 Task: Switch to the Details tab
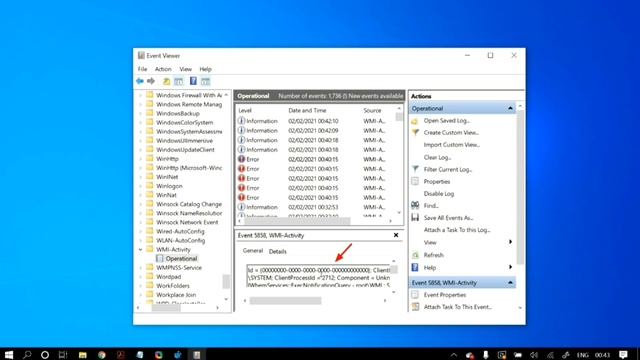[x=278, y=251]
